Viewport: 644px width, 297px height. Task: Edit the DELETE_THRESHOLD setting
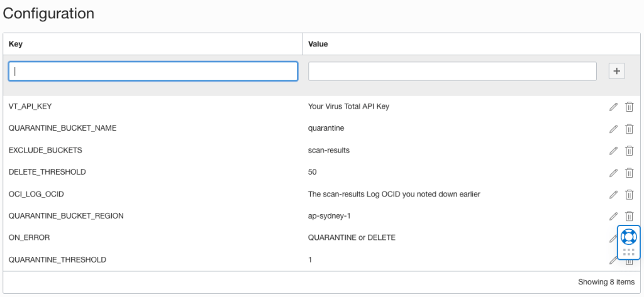tap(613, 173)
